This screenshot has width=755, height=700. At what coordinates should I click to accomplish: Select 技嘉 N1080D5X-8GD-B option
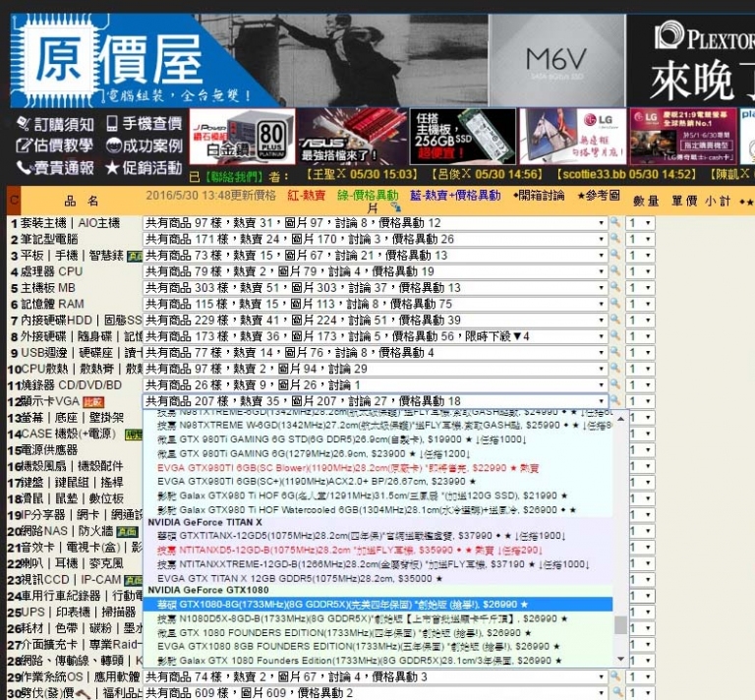point(377,618)
